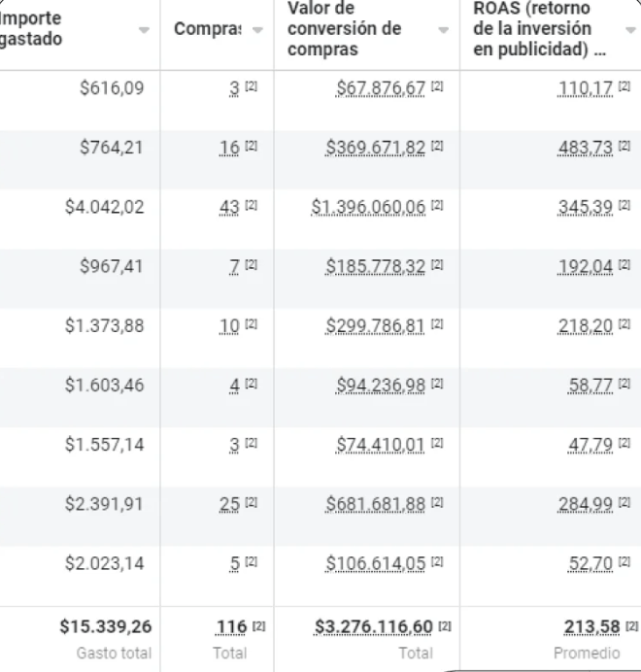Click the conversion value $681.681,88
The height and width of the screenshot is (672, 641).
(375, 504)
